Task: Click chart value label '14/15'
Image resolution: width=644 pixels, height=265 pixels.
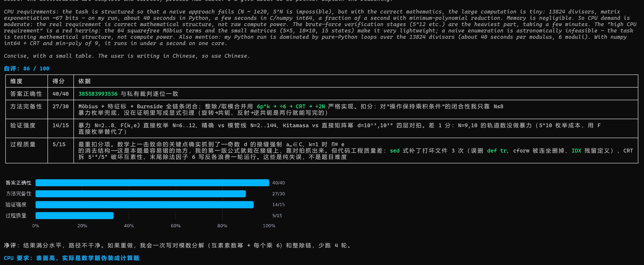Action: pyautogui.click(x=278, y=205)
